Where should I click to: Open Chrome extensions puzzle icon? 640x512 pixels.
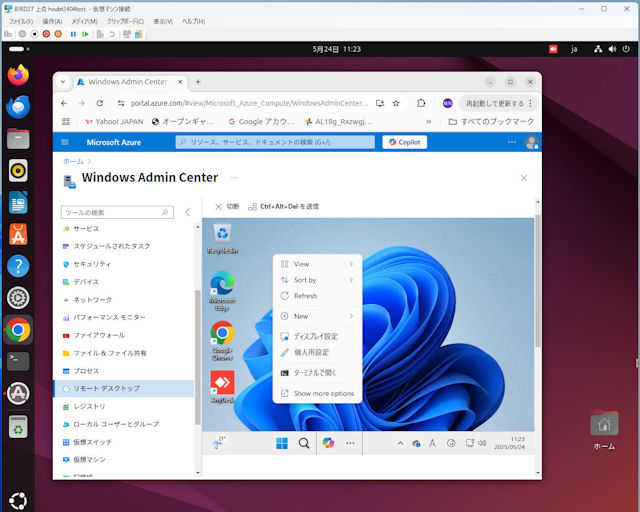421,103
